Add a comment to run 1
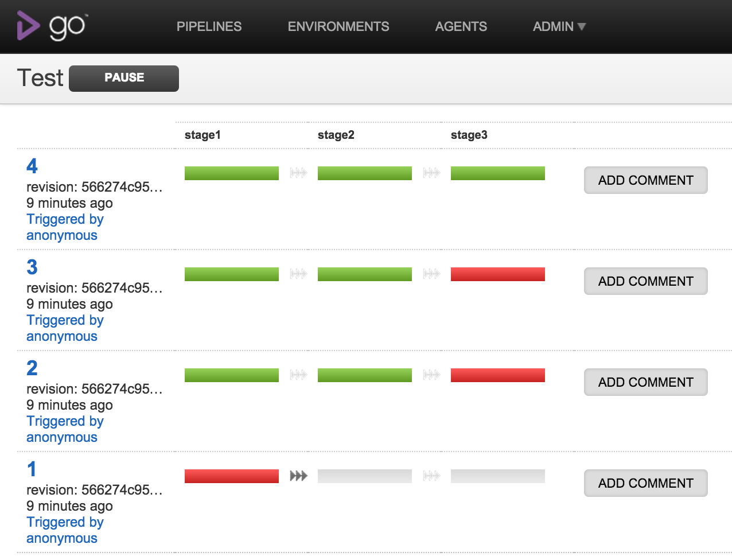The image size is (732, 560). coord(646,483)
